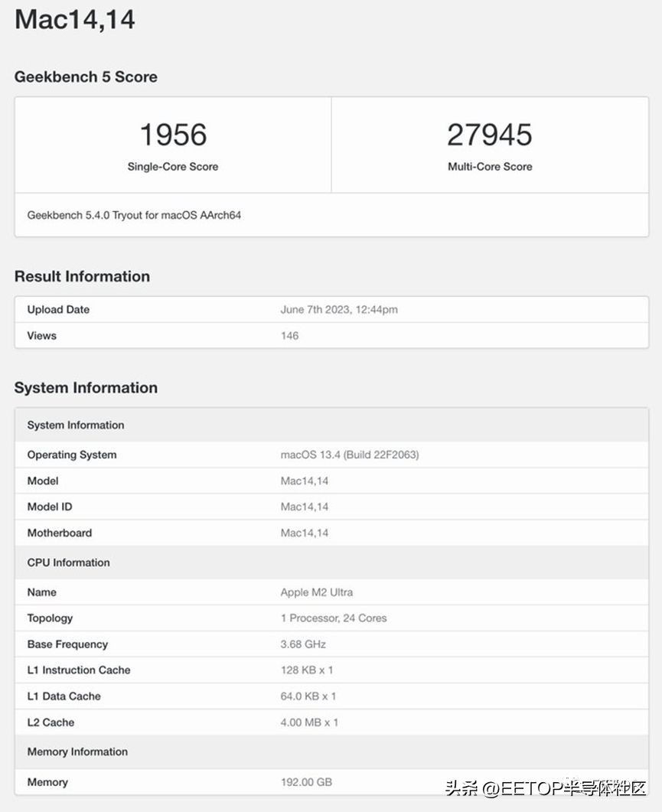
Task: Click the Motherboard row label
Action: (x=59, y=533)
